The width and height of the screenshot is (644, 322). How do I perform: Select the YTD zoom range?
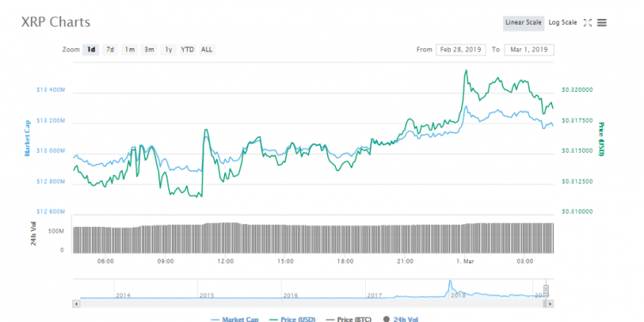click(188, 50)
